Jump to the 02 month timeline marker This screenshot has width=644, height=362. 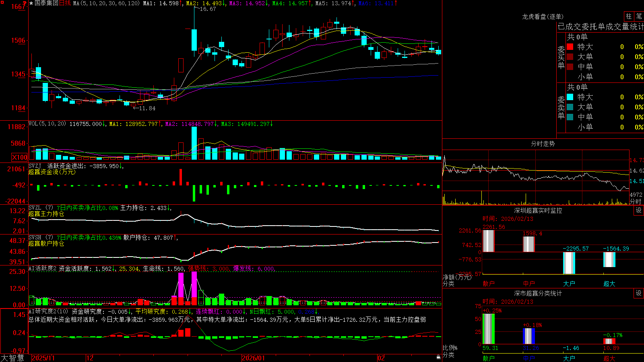pos(381,358)
